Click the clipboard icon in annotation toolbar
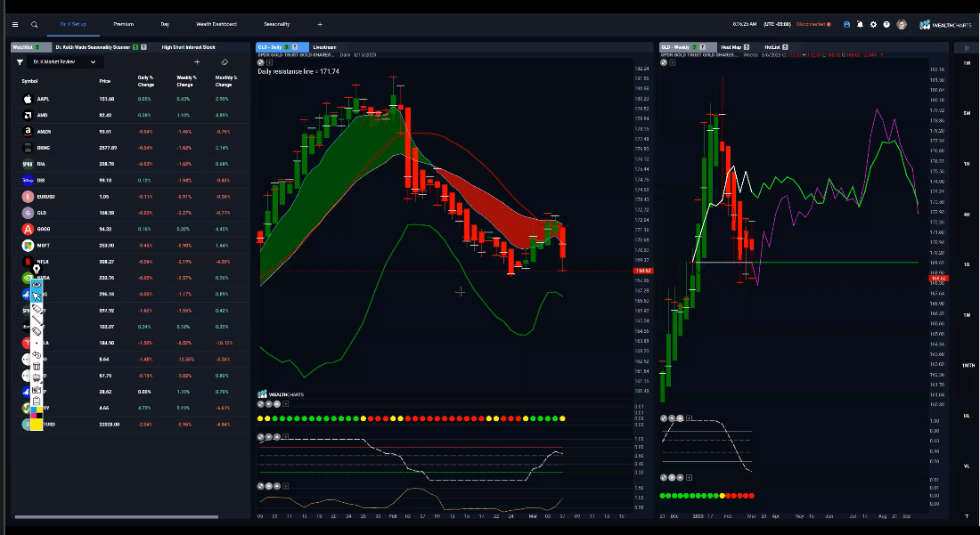 [x=37, y=401]
